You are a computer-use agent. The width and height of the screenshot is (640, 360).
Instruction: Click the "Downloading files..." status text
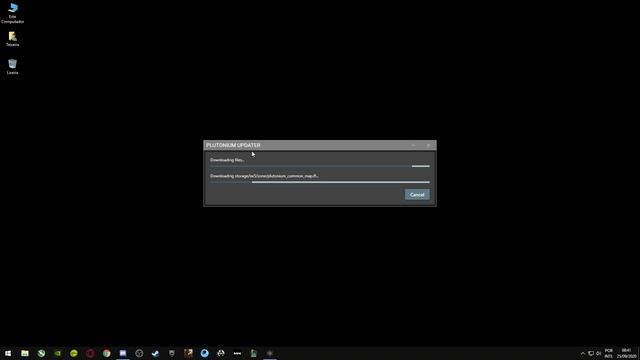[227, 160]
